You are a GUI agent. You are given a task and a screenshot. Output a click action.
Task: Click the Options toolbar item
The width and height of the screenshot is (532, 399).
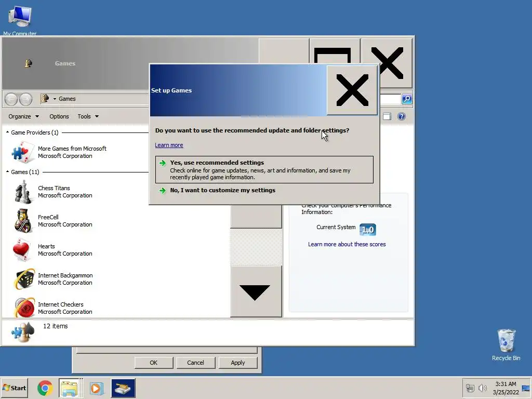[x=59, y=116]
